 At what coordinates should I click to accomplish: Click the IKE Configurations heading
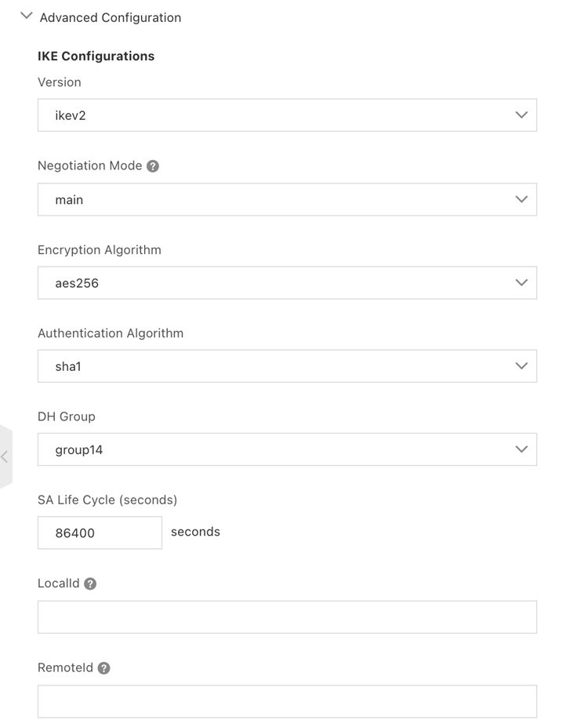point(96,56)
